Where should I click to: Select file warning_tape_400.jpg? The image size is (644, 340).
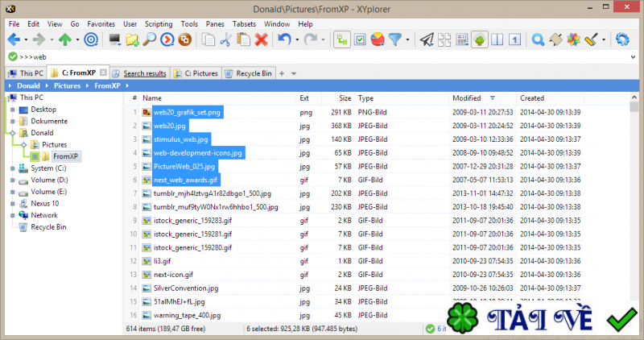pyautogui.click(x=187, y=315)
